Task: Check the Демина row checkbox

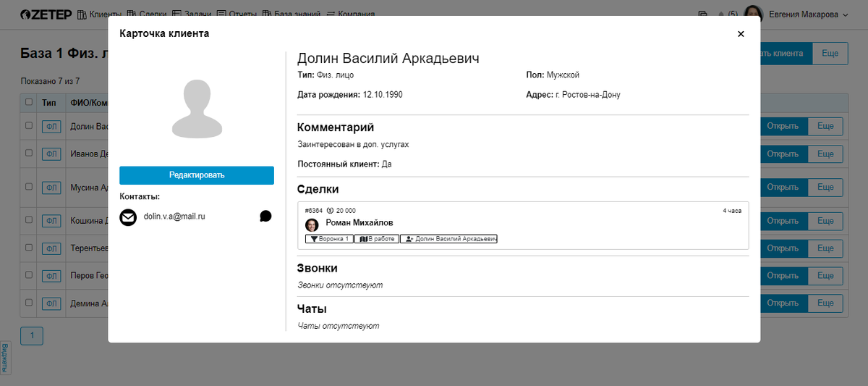Action: 29,302
